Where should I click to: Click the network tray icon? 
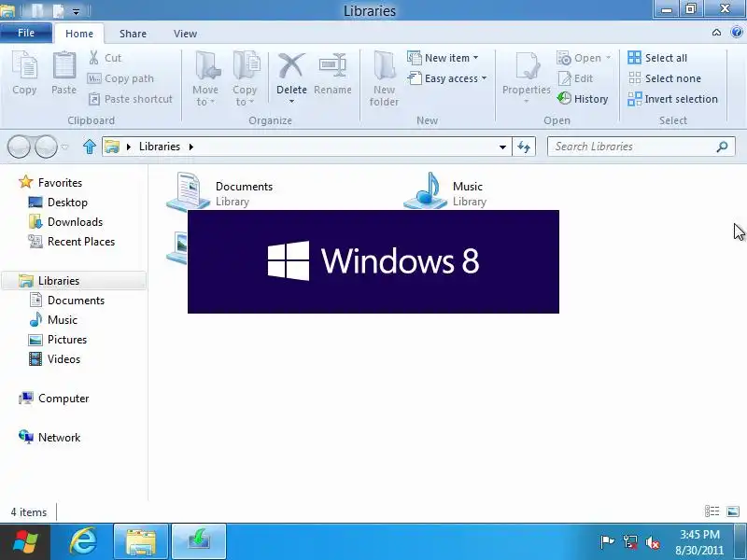pos(629,542)
